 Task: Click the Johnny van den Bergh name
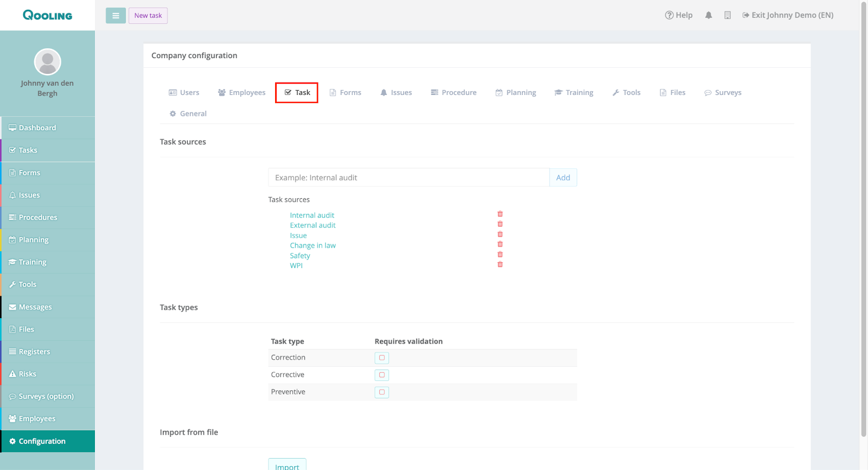pos(47,88)
